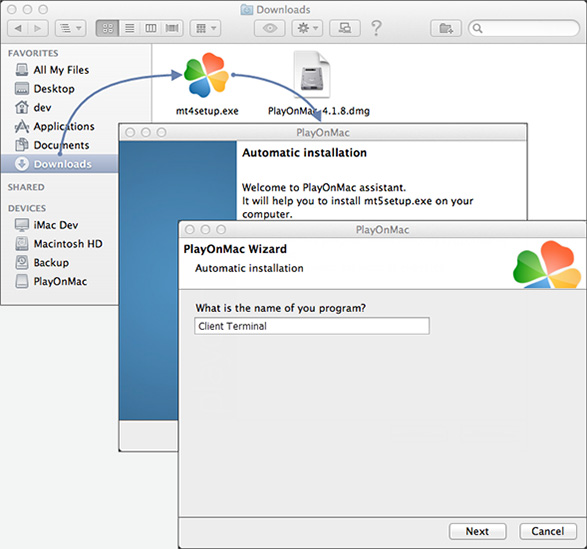Image resolution: width=587 pixels, height=549 pixels.
Task: Select the PlayOnMac 4.1.8.dmg disk image
Action: click(311, 75)
